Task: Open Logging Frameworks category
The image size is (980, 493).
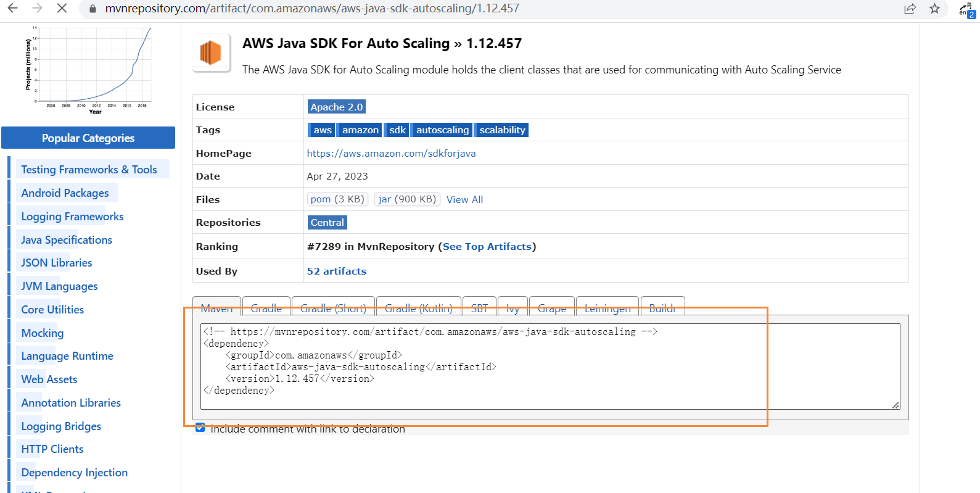Action: [x=72, y=216]
